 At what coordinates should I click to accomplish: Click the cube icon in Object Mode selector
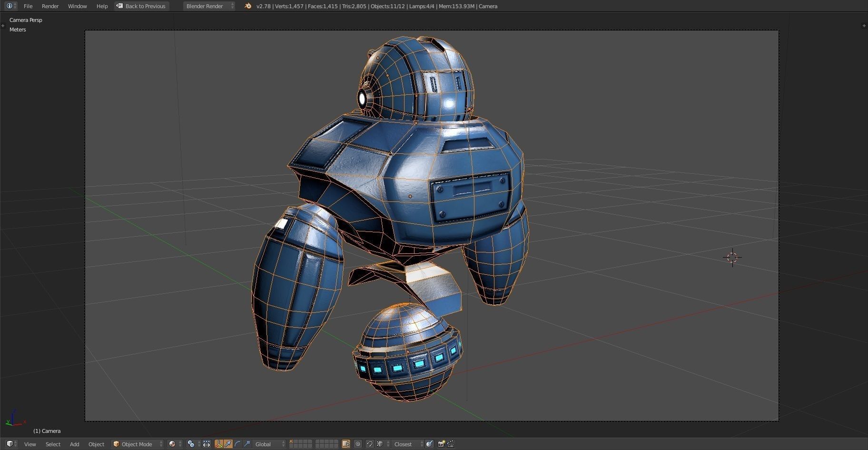pyautogui.click(x=116, y=444)
